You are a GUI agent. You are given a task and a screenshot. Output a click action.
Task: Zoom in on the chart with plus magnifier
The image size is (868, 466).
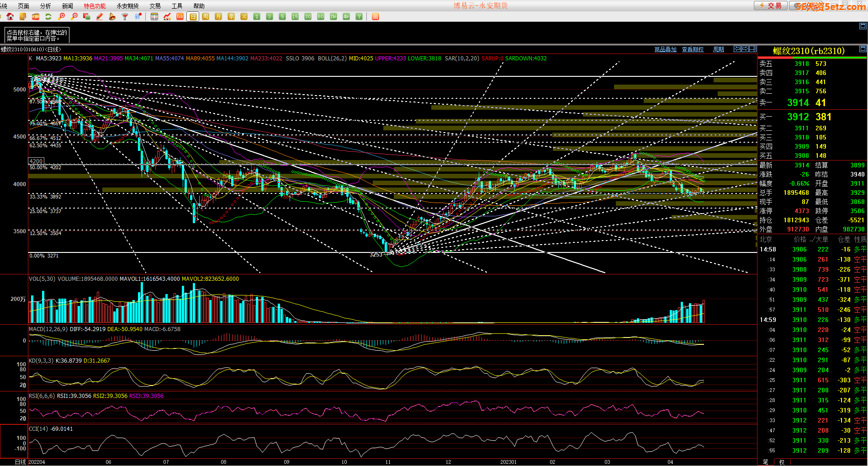click(61, 16)
